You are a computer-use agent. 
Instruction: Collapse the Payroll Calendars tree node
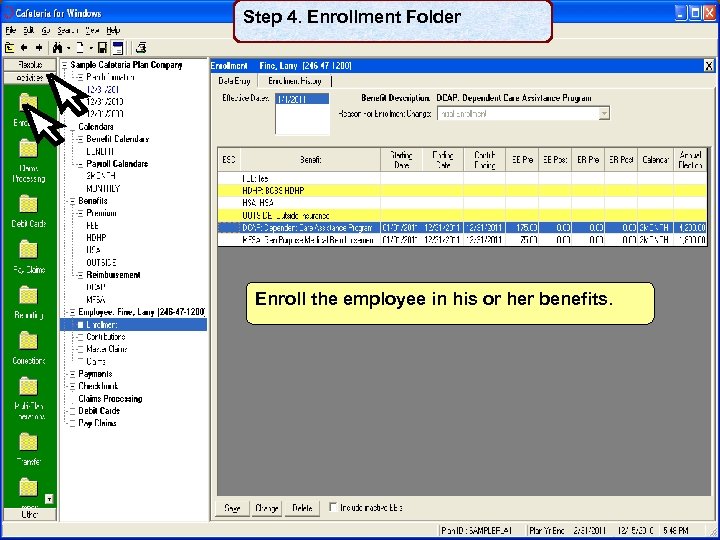tap(80, 164)
